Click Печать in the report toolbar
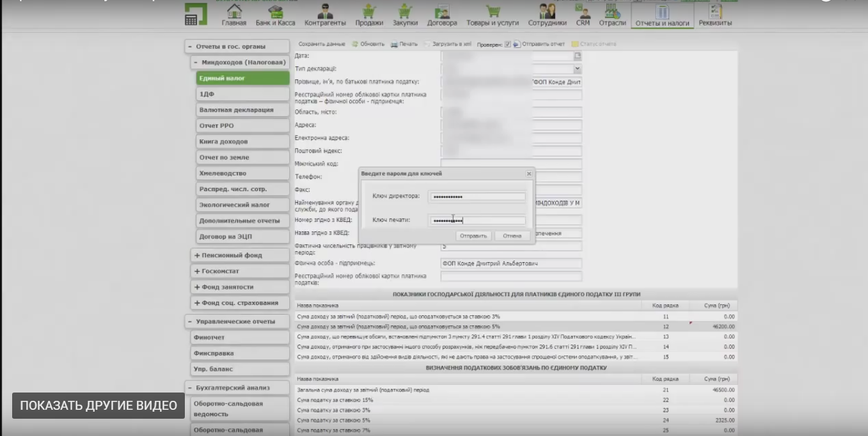Image resolution: width=868 pixels, height=436 pixels. click(404, 44)
